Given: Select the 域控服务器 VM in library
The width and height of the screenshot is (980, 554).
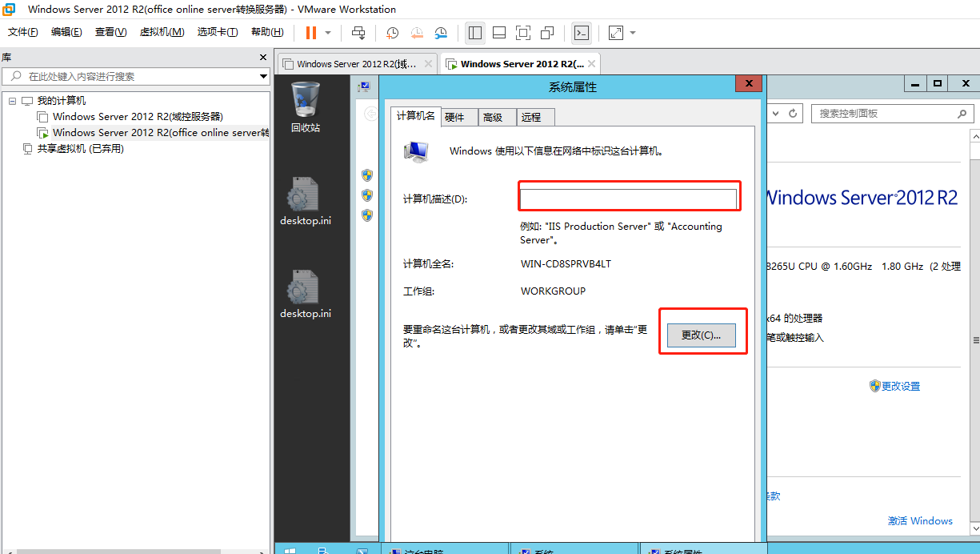Looking at the screenshot, I should pyautogui.click(x=138, y=117).
